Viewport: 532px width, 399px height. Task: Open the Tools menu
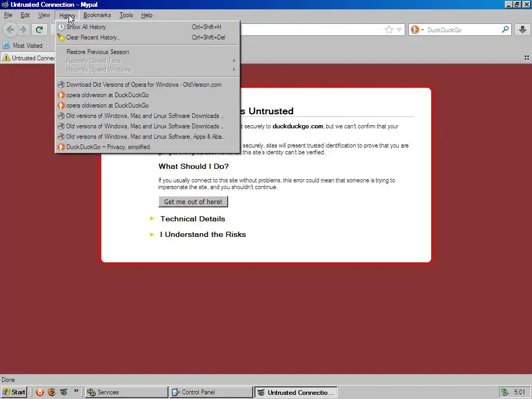pyautogui.click(x=126, y=15)
